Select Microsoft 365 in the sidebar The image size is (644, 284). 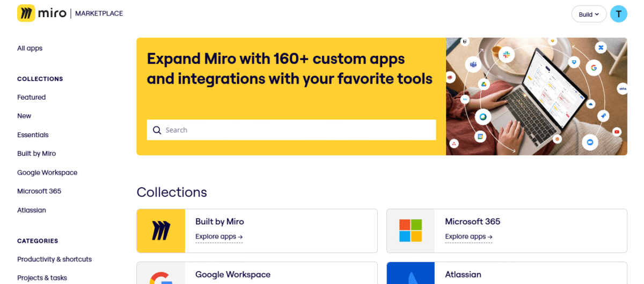(39, 191)
